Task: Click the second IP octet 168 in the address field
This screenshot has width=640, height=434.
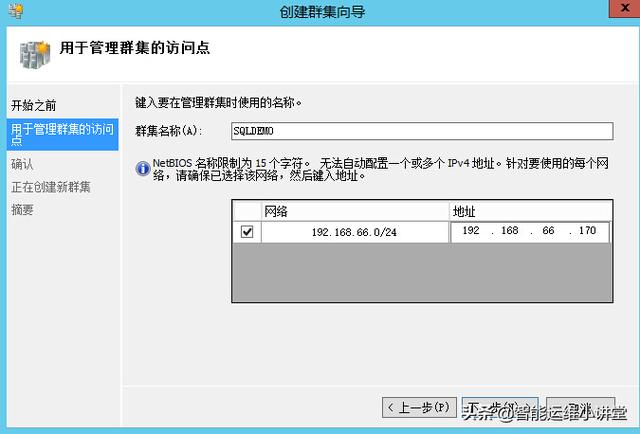Action: point(509,231)
